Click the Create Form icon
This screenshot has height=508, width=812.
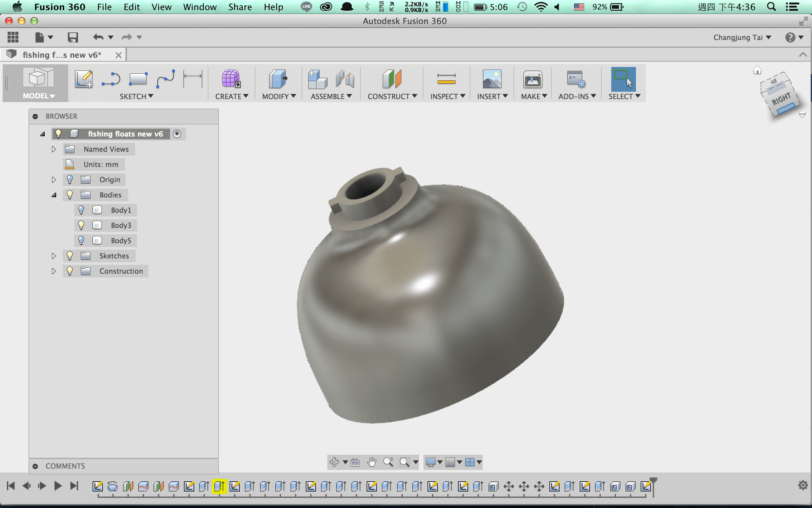pos(231,79)
